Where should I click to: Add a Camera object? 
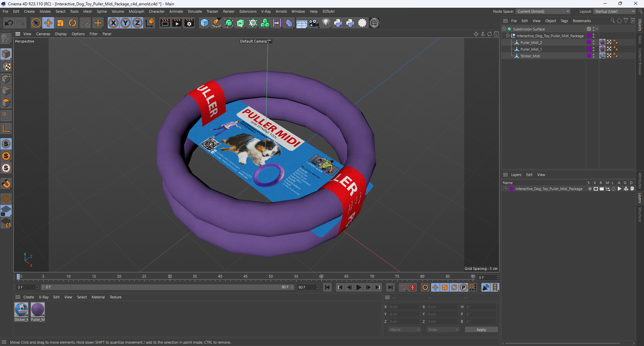[x=314, y=23]
